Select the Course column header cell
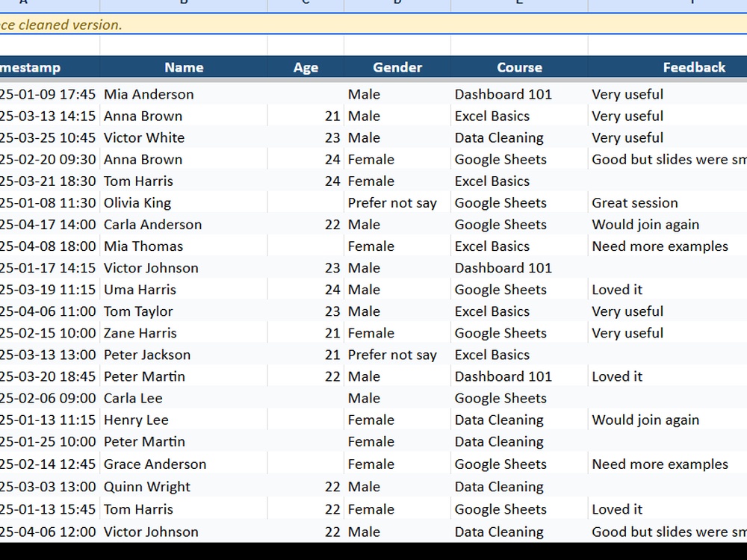 click(519, 67)
